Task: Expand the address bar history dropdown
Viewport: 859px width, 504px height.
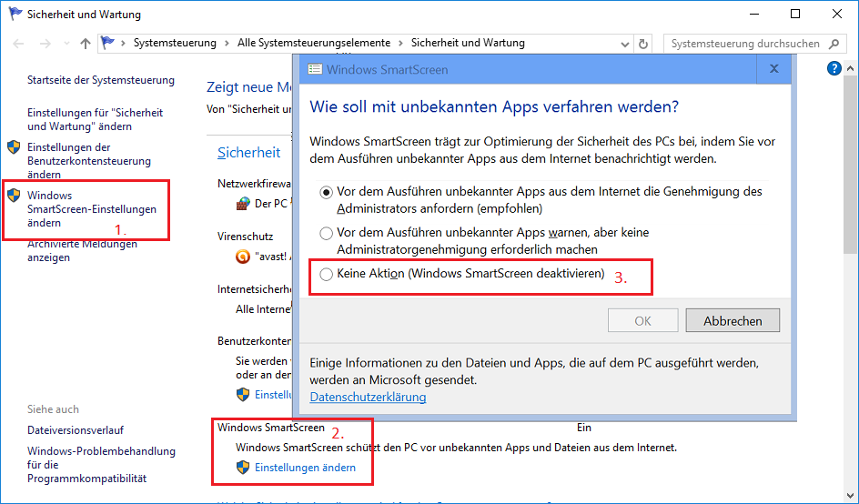Action: click(x=624, y=45)
